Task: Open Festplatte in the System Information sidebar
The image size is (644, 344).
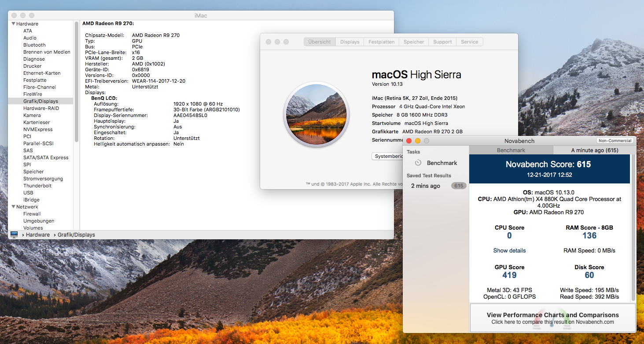Action: click(35, 80)
